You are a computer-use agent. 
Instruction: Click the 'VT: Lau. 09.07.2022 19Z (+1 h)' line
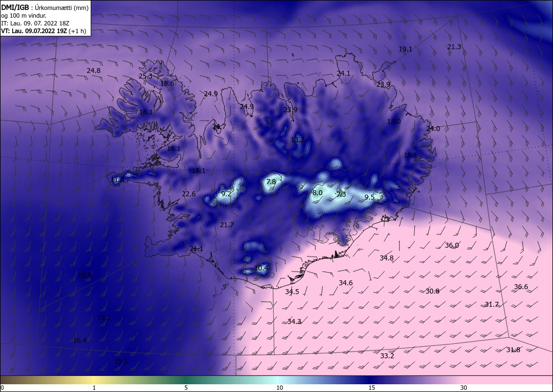click(44, 31)
